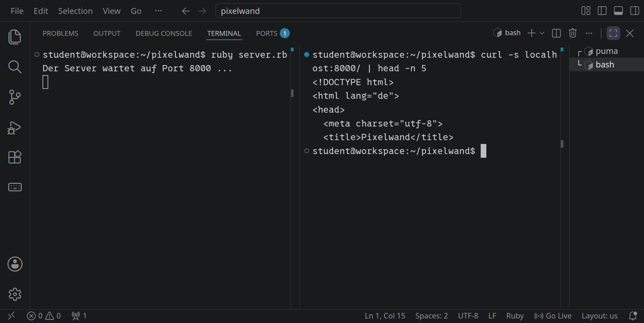Open the File menu
The height and width of the screenshot is (323, 644).
pos(17,11)
